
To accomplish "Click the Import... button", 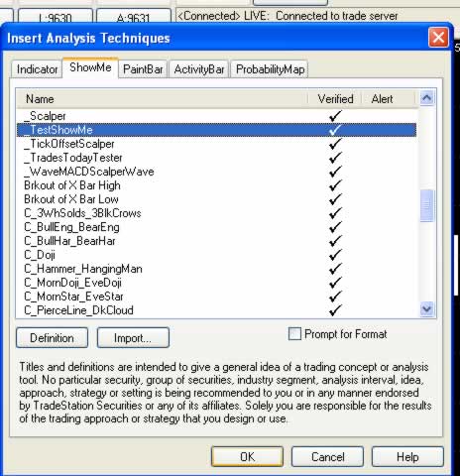I will 133,338.
